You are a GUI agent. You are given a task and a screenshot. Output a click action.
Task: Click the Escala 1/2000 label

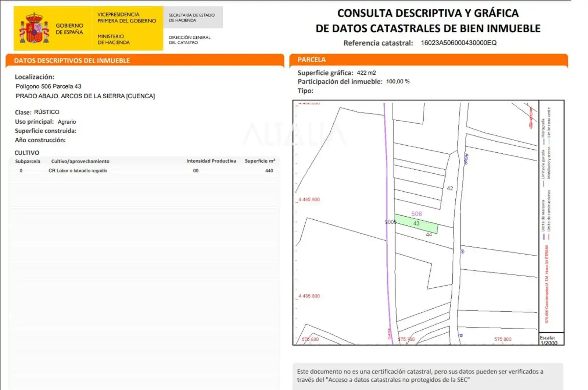(549, 340)
